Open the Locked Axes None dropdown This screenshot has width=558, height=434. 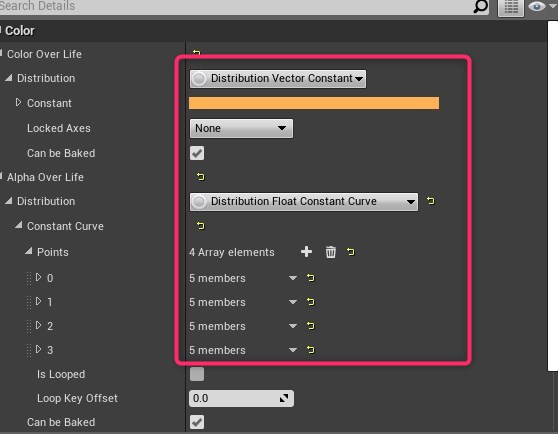pyautogui.click(x=241, y=128)
